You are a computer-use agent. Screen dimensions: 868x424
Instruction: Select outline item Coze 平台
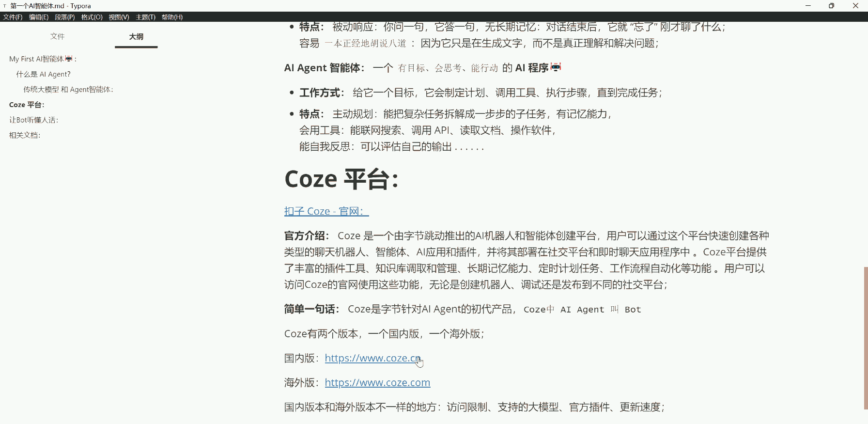(x=27, y=105)
